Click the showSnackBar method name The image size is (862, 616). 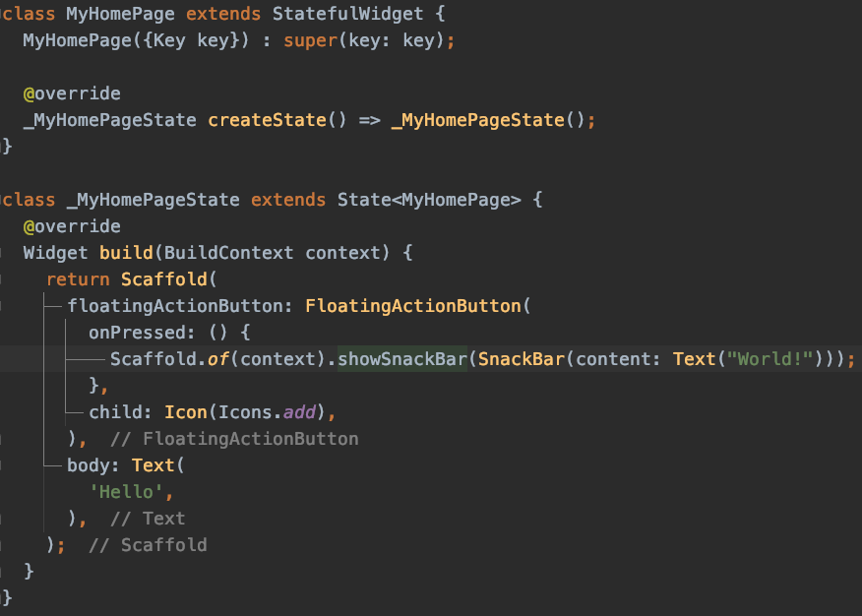[401, 359]
